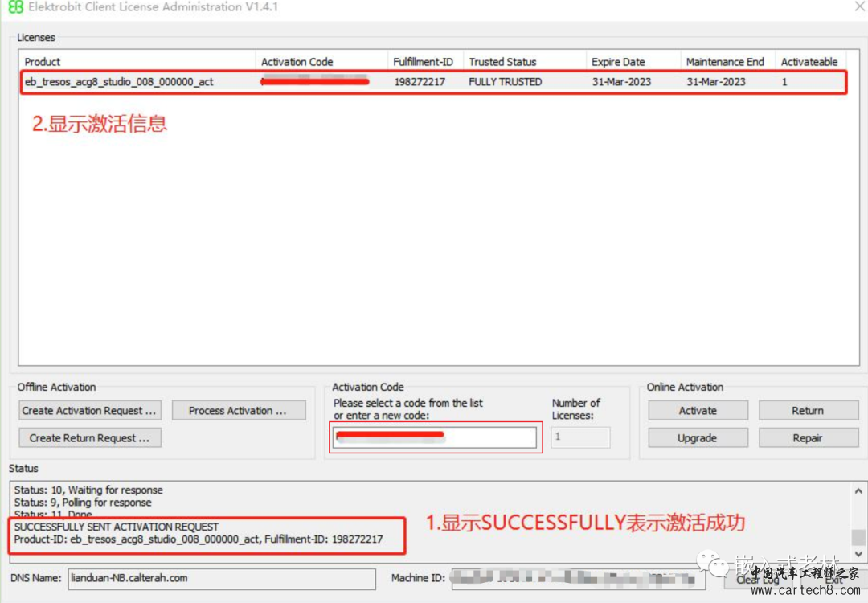This screenshot has width=868, height=603.
Task: Sort by Trusted Status column header
Action: pos(524,61)
